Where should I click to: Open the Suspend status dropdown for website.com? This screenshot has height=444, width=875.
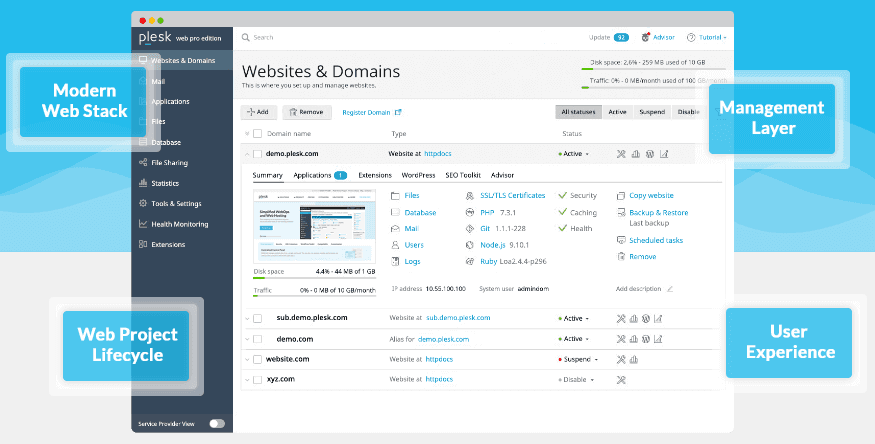click(x=578, y=359)
